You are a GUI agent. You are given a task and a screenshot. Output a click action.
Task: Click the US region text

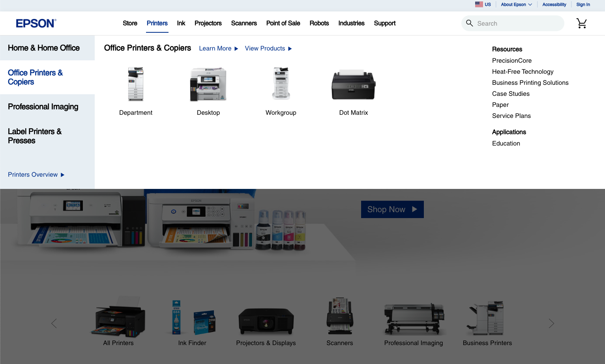488,5
